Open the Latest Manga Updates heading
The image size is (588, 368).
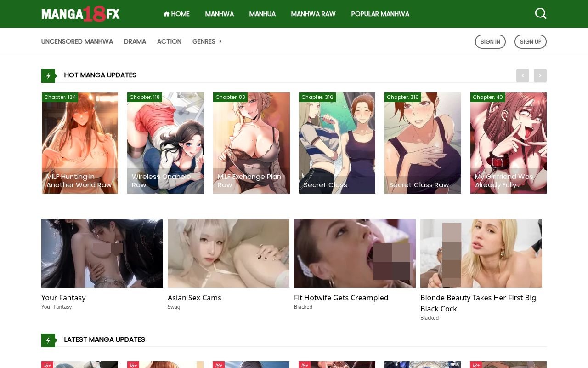104,339
